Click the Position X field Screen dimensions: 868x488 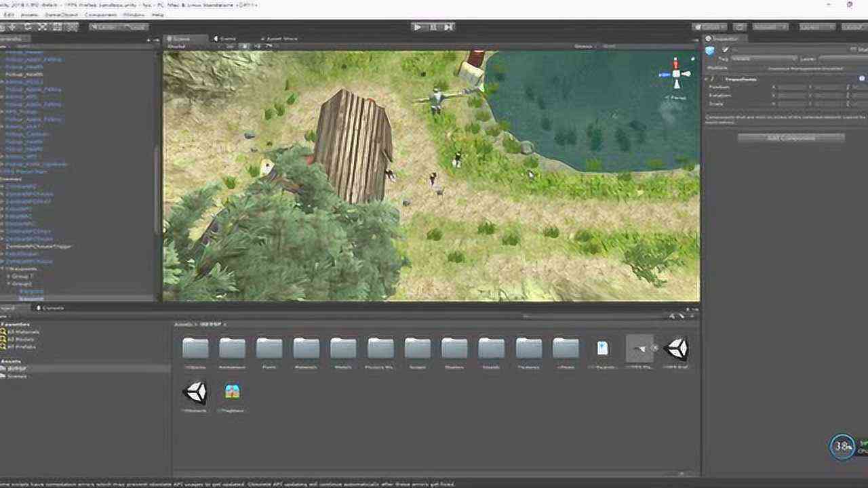[792, 87]
